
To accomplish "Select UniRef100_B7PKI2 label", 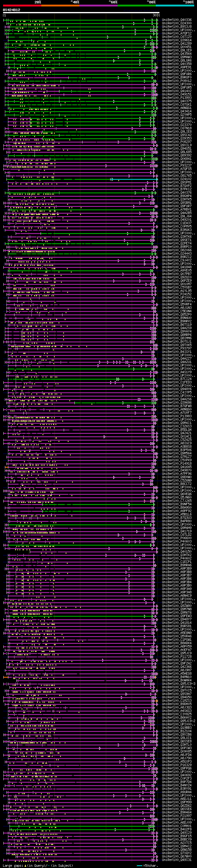I will [177, 189].
